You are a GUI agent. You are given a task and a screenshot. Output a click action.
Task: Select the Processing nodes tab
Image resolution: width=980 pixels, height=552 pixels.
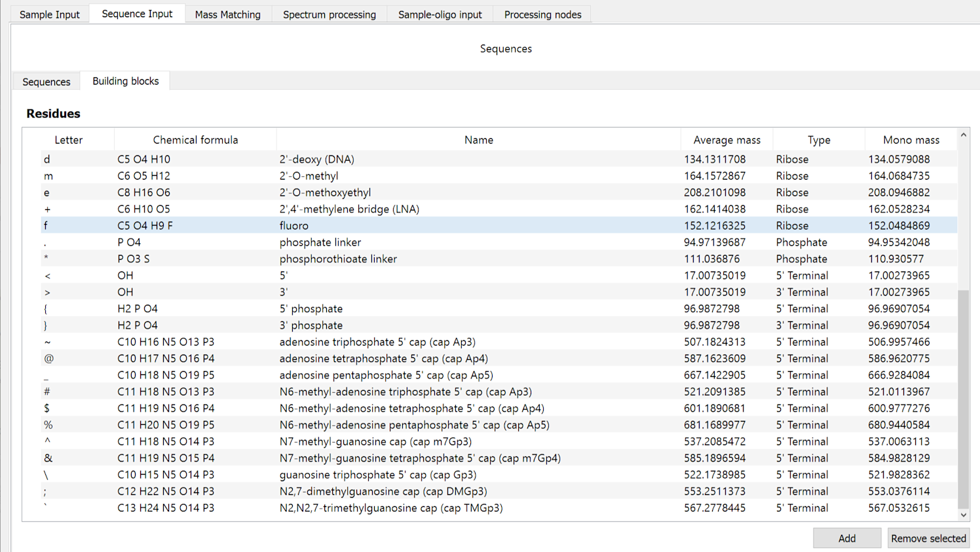click(x=542, y=14)
